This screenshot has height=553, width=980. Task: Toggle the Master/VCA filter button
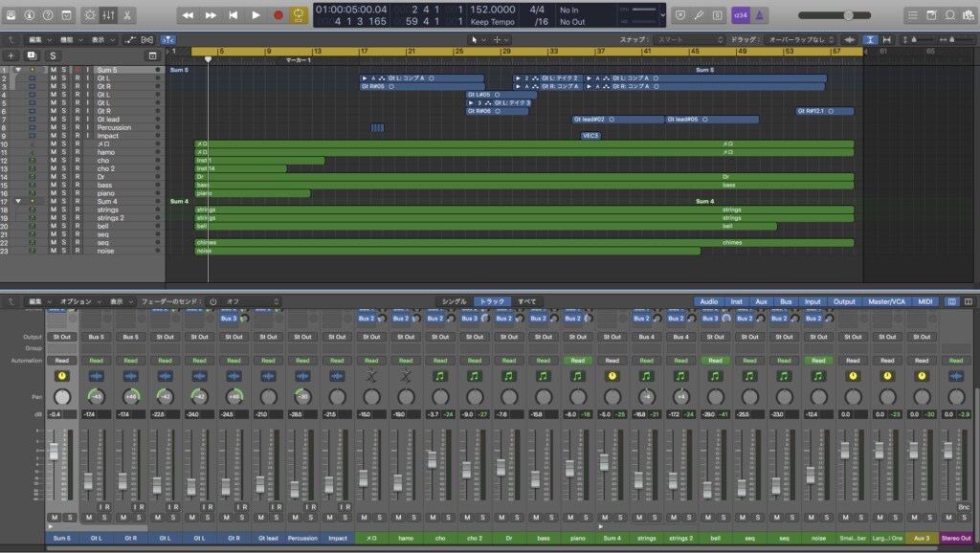(886, 301)
